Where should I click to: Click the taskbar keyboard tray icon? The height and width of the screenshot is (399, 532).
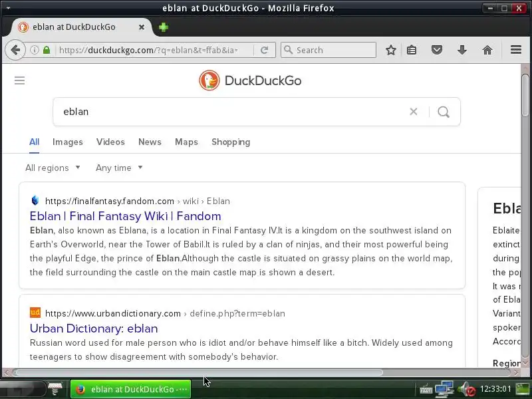coord(426,390)
